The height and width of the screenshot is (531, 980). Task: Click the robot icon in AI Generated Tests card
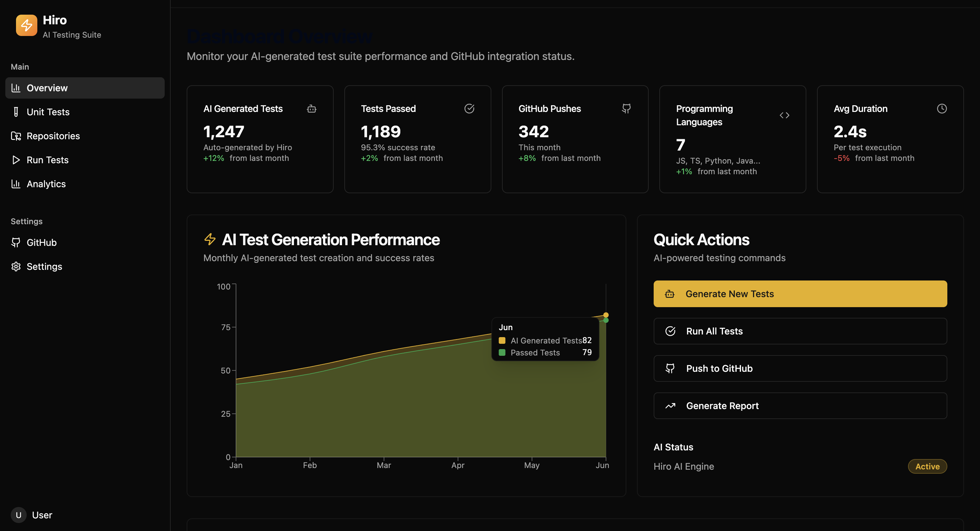(312, 109)
